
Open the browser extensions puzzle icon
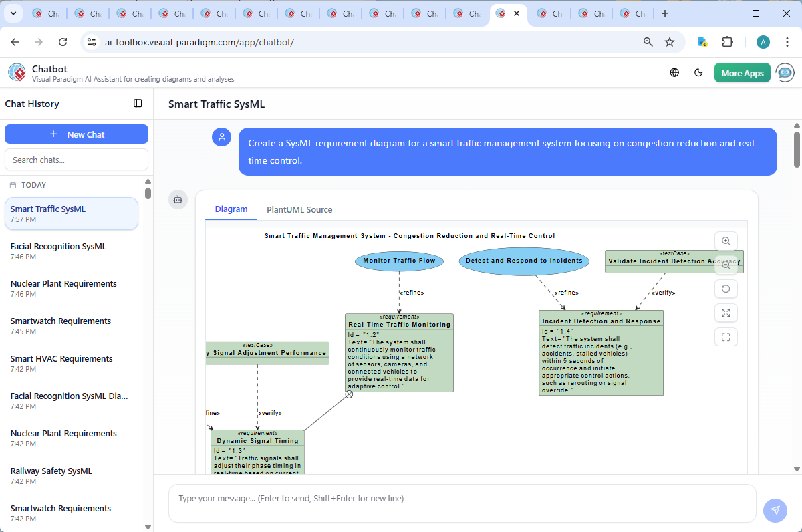tap(728, 41)
